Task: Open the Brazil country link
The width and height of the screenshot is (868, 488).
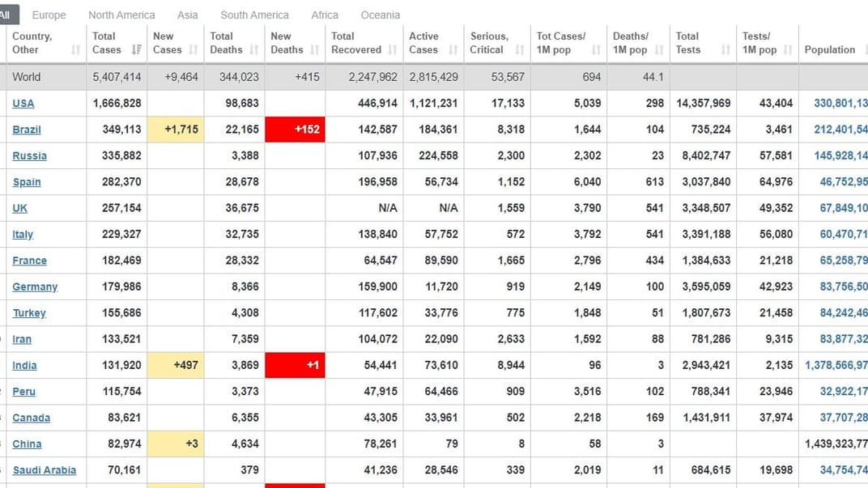Action: (27, 129)
